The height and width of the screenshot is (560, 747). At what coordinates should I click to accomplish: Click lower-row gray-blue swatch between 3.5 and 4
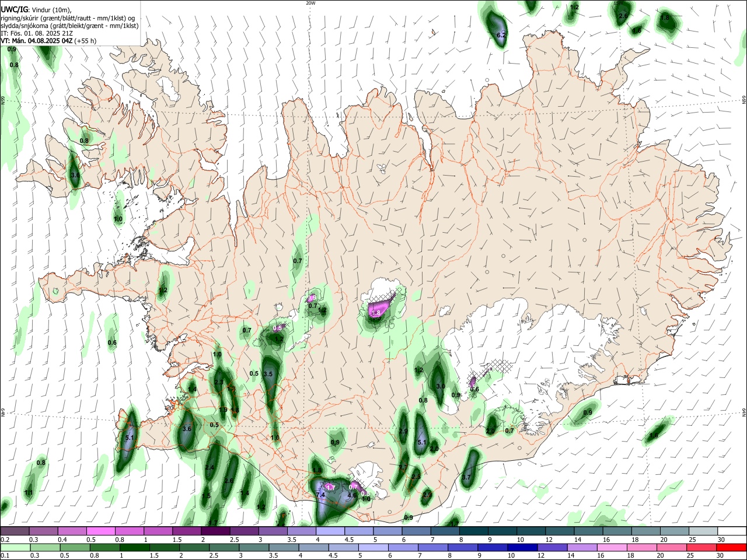284,548
